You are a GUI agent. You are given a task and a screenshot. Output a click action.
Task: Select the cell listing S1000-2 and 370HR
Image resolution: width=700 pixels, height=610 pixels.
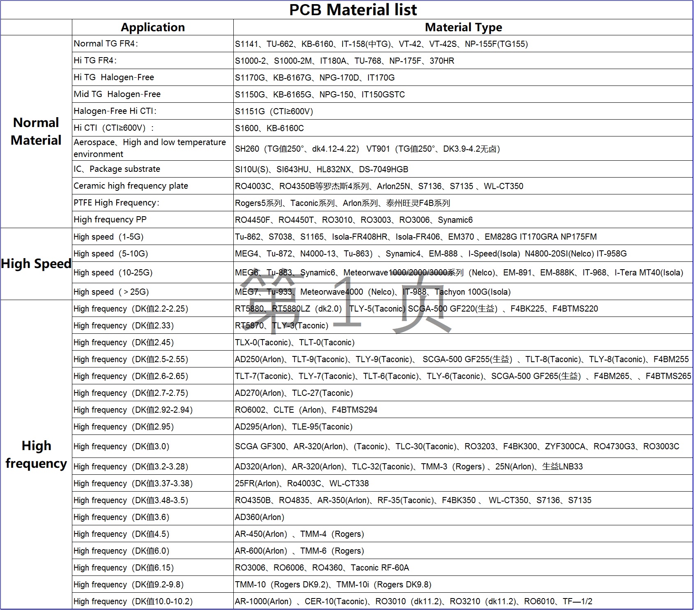point(463,61)
